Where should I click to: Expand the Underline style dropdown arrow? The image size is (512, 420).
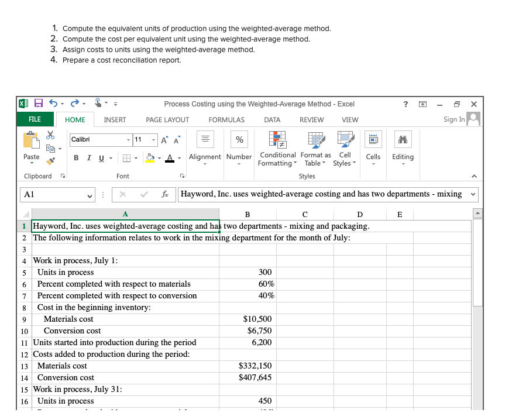click(111, 159)
